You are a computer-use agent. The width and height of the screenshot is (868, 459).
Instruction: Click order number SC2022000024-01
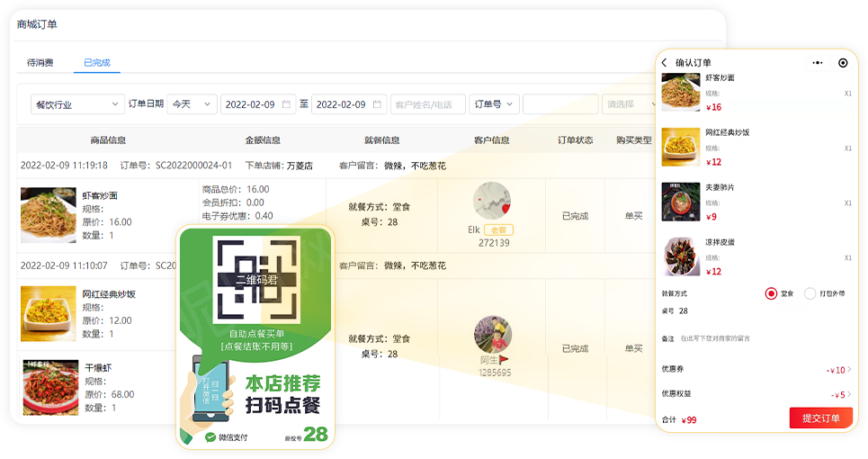193,166
